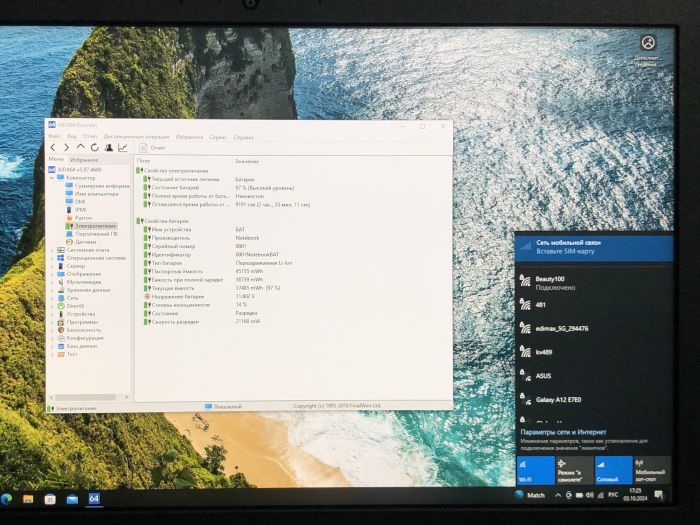Click the left panel horizontal scrollbar

(x=88, y=399)
